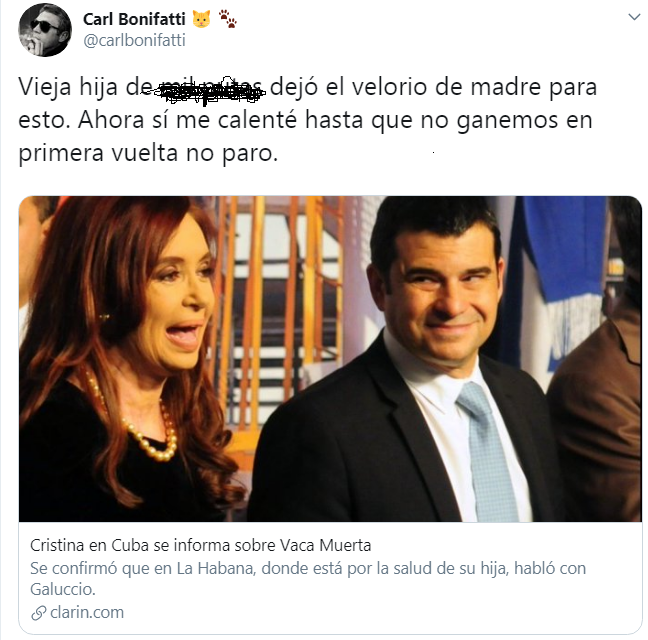648x640 pixels.
Task: Open the article headline about Vaca Muerta
Action: pos(200,545)
